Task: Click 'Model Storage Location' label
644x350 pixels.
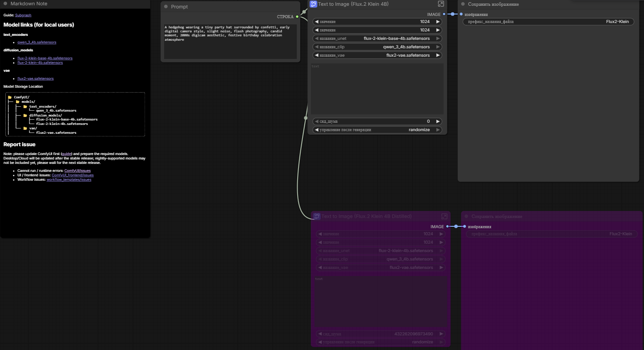Action: click(23, 86)
